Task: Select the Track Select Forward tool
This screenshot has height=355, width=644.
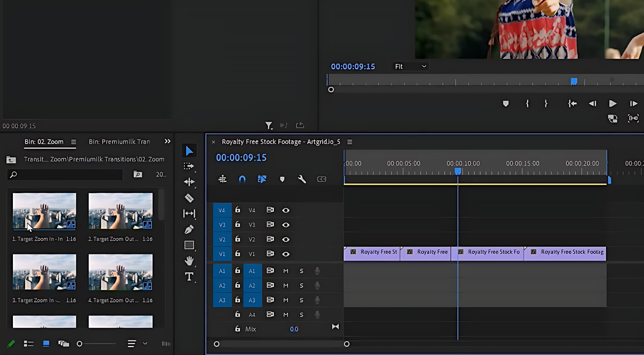Action: tap(189, 166)
